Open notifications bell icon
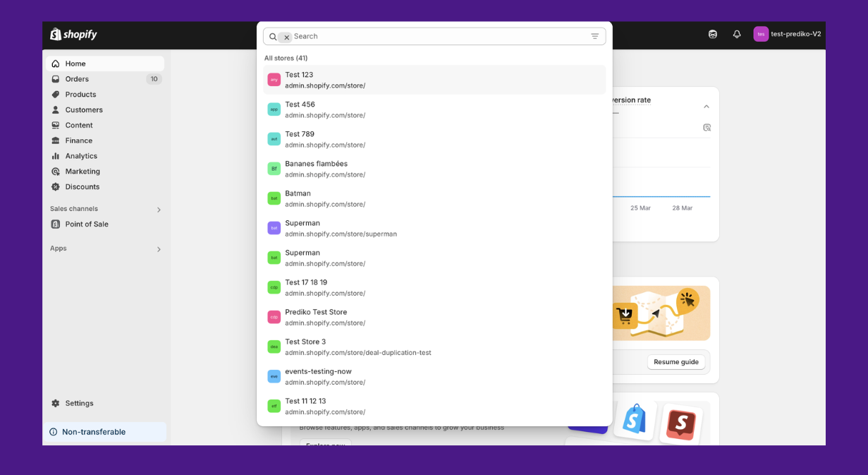Viewport: 868px width, 475px height. (x=737, y=34)
